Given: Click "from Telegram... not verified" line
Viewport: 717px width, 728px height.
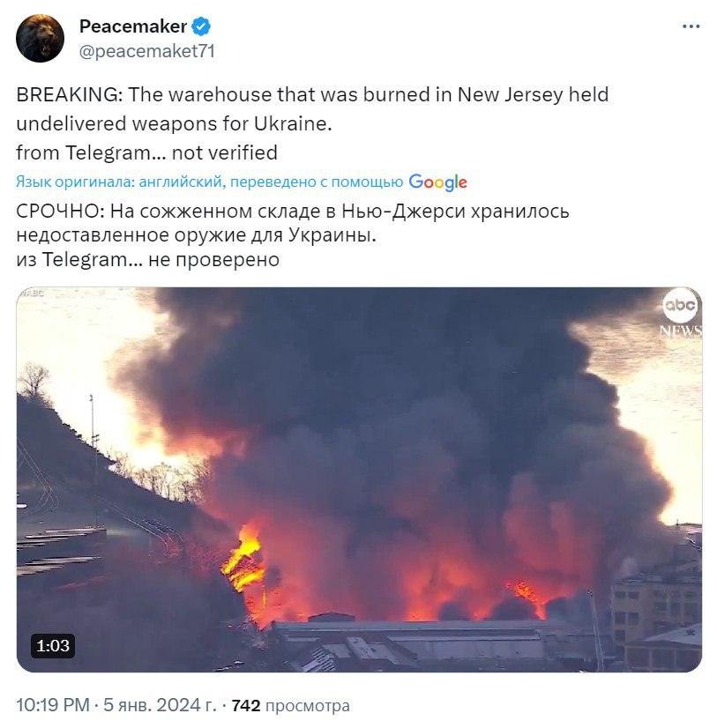Looking at the screenshot, I should 147,152.
